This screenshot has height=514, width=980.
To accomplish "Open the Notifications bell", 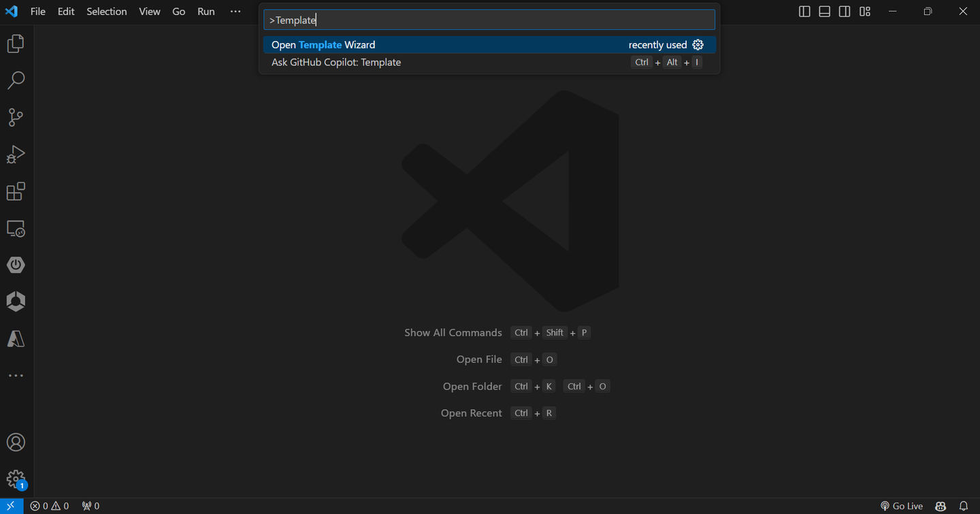I will 964,506.
